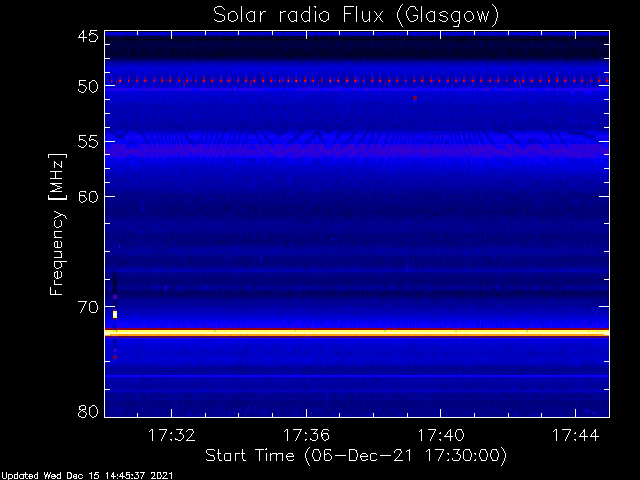Click the 'Start Time (06-Dec-21 17:30:00)' label
Viewport: 640px width, 480px height.
[x=356, y=456]
